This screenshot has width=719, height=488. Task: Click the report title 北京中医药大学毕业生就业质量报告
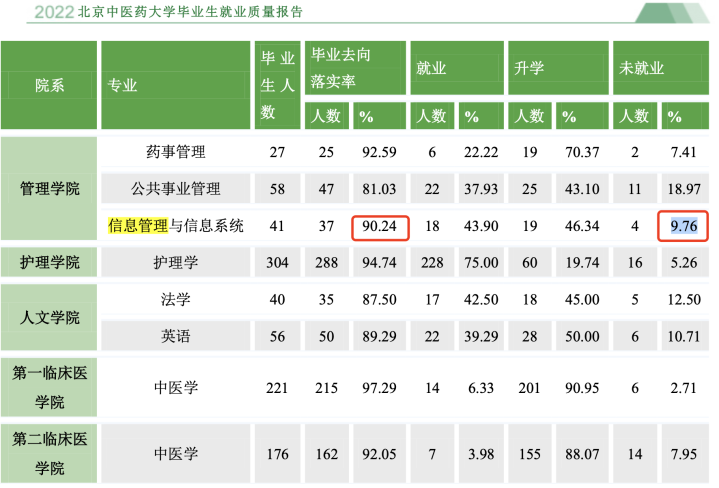pyautogui.click(x=190, y=12)
